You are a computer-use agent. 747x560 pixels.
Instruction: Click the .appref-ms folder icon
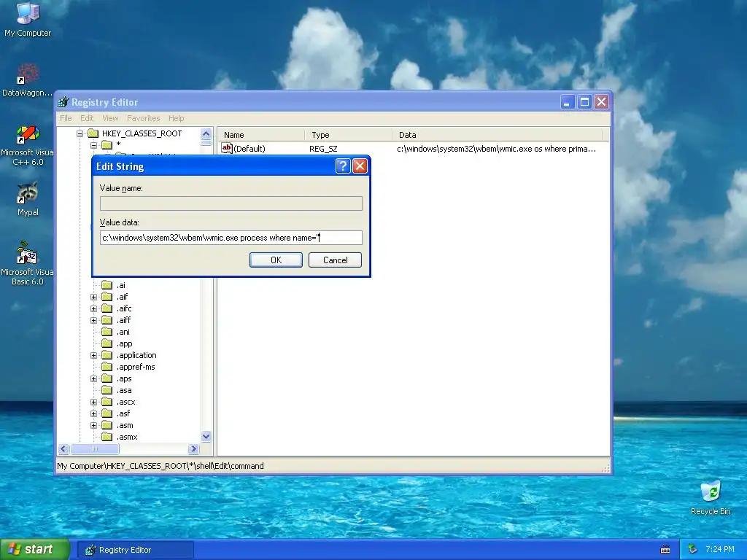pyautogui.click(x=107, y=367)
